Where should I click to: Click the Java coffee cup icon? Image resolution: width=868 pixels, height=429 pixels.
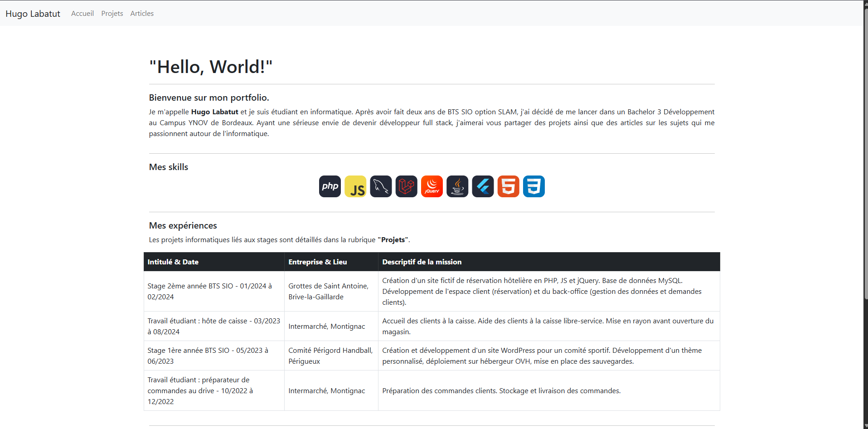click(x=457, y=186)
